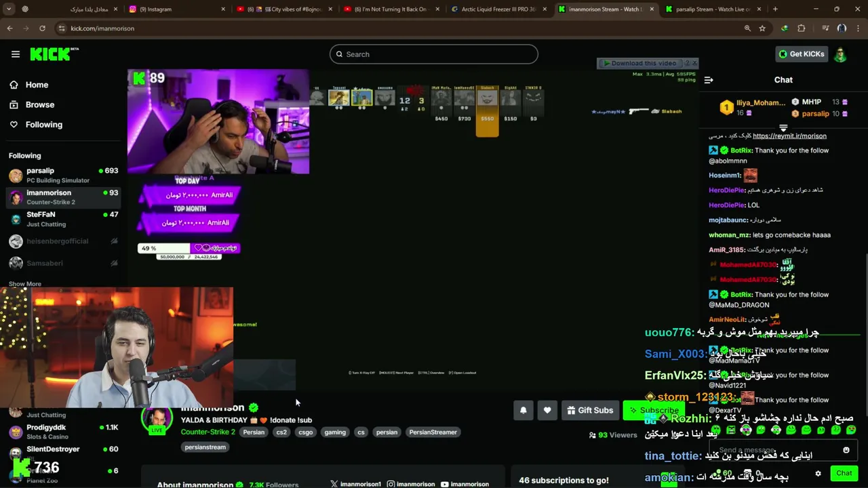Image resolution: width=868 pixels, height=488 pixels.
Task: Open a new browser tab
Action: pos(775,9)
